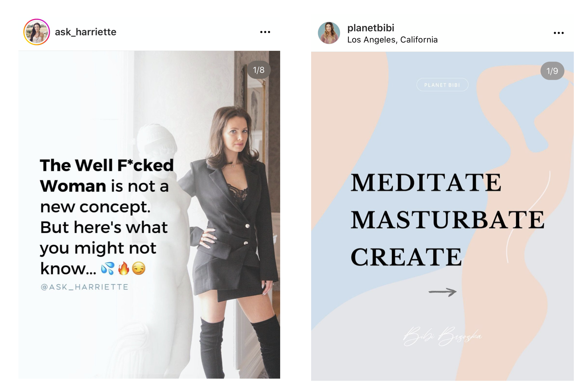Click the CREATE heading text
The width and height of the screenshot is (588, 392).
tap(406, 257)
